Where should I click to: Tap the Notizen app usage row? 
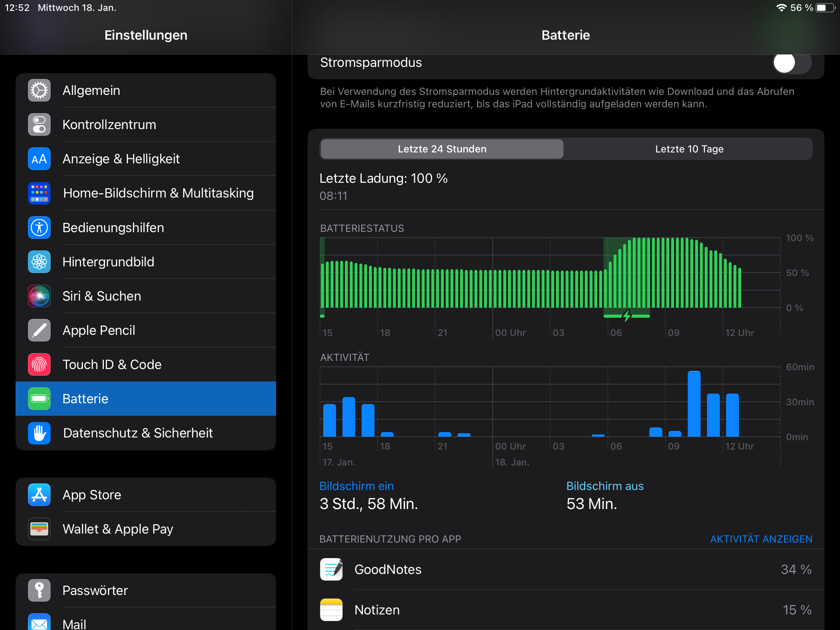coord(565,610)
